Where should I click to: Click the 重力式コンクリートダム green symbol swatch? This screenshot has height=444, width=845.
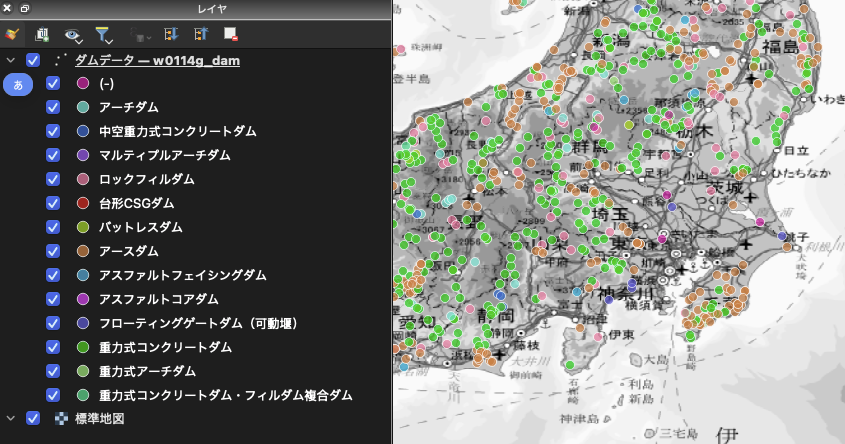click(x=82, y=347)
